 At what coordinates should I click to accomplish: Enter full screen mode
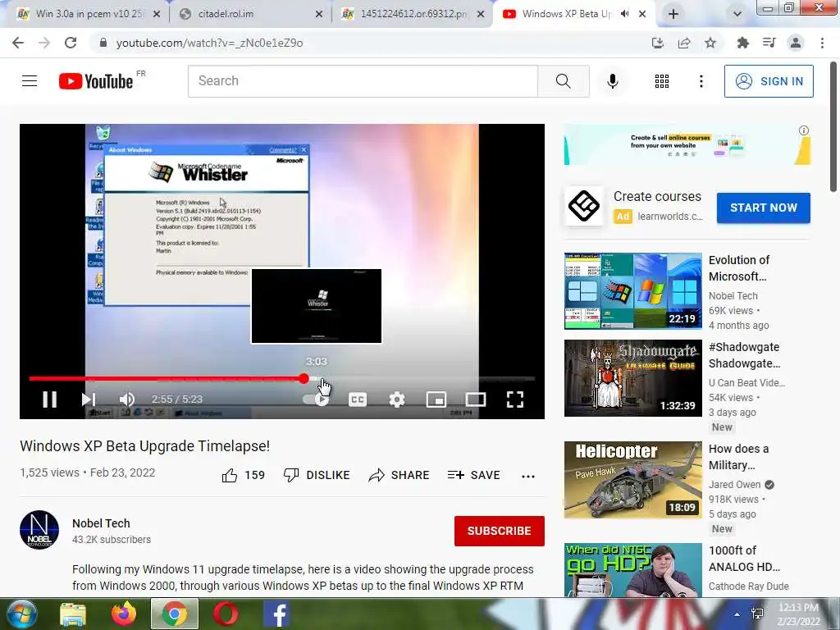coord(515,399)
